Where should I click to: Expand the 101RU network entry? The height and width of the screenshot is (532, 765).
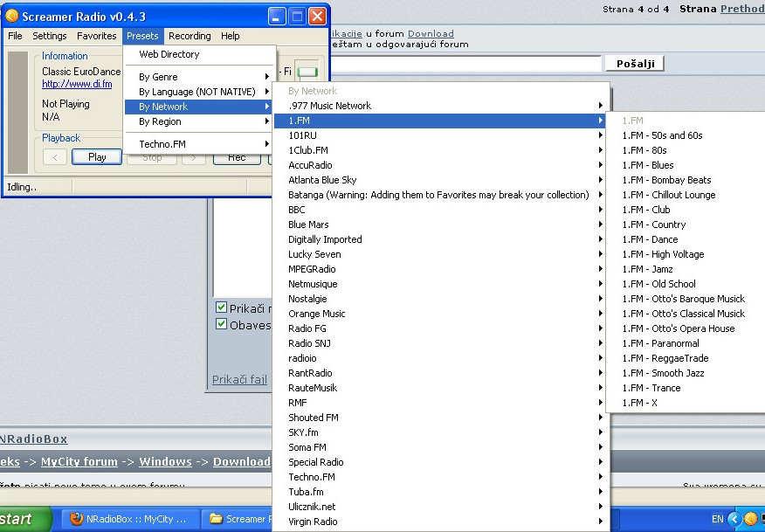pos(439,135)
